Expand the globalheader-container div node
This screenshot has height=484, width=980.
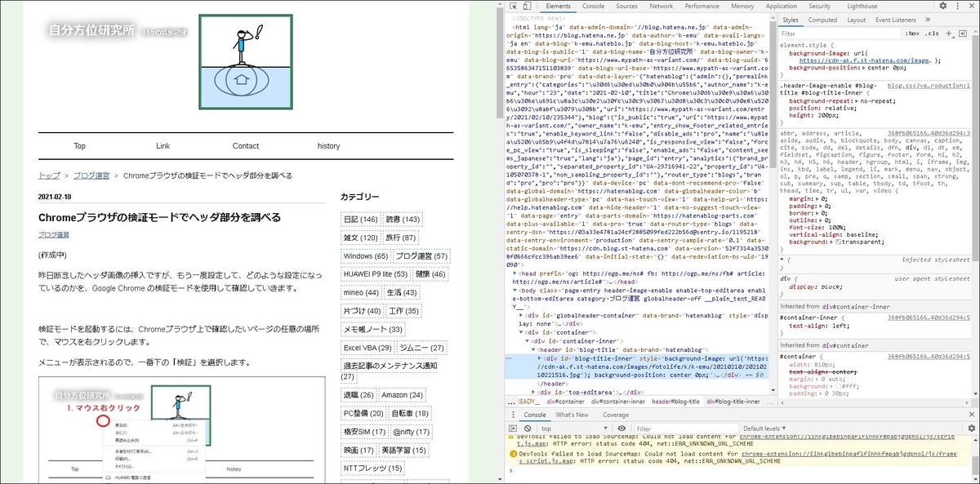coord(522,315)
